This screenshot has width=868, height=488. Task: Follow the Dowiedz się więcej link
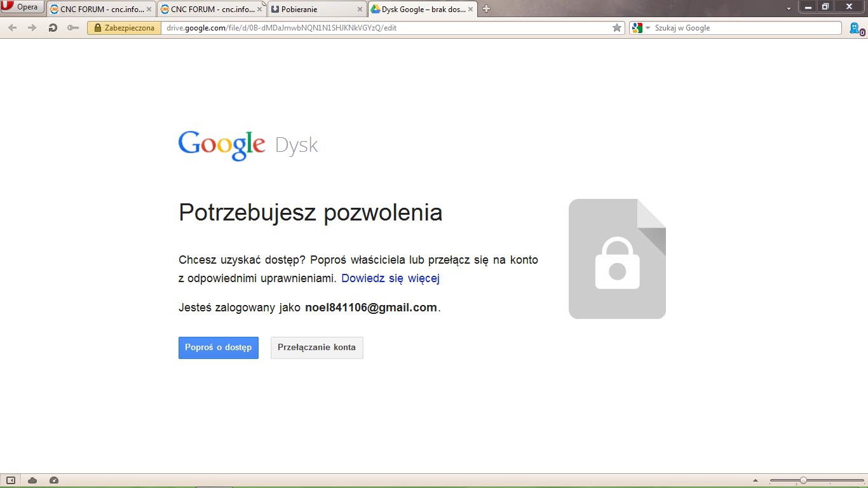pos(390,278)
